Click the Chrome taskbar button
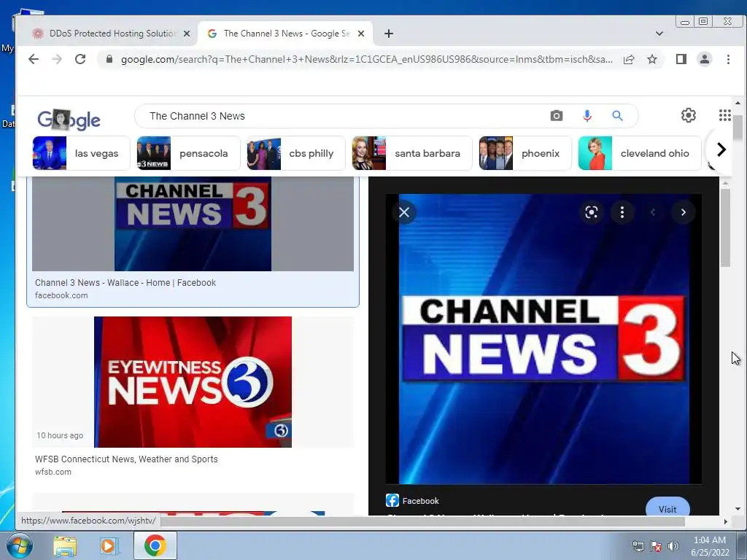747x560 pixels. coord(155,545)
